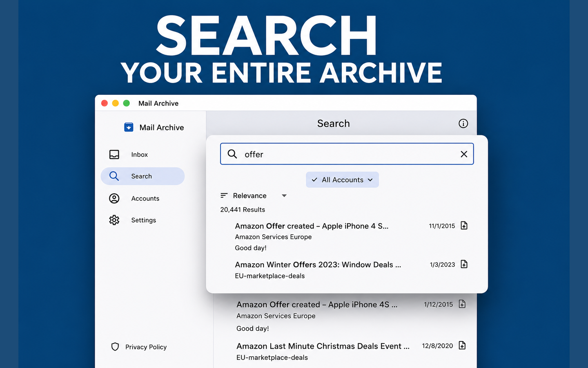Image resolution: width=588 pixels, height=368 pixels.
Task: Click the 1/3/2023 date
Action: pos(442,265)
